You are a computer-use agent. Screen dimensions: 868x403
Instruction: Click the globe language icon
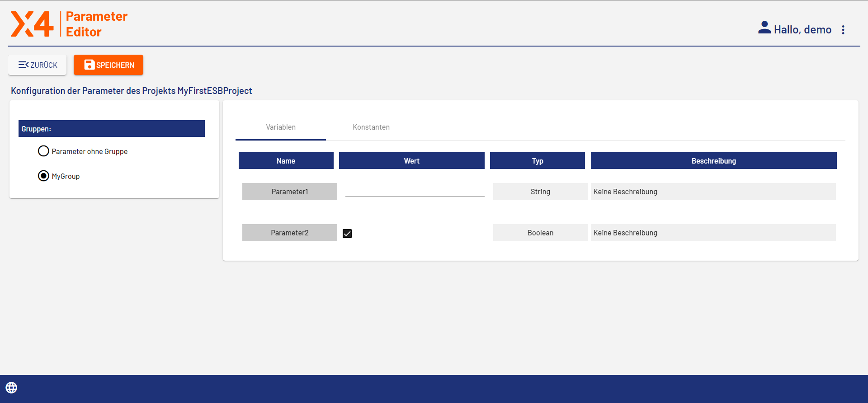click(11, 388)
